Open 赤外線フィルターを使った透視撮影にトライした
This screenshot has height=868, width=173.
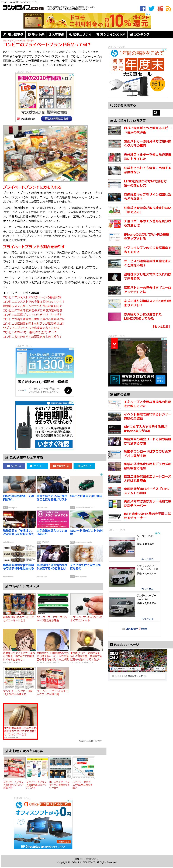pyautogui.click(x=147, y=157)
